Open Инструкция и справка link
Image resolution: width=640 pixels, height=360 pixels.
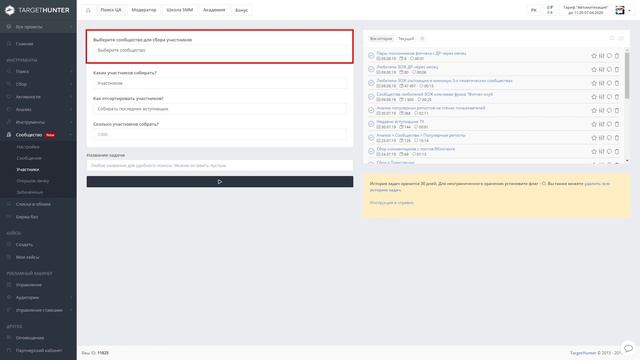pyautogui.click(x=392, y=202)
